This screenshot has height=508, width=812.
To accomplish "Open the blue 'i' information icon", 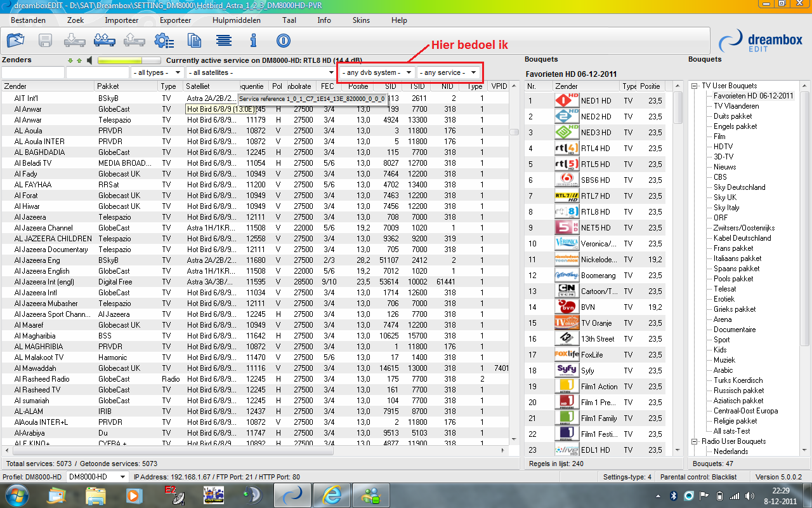I will tap(253, 41).
